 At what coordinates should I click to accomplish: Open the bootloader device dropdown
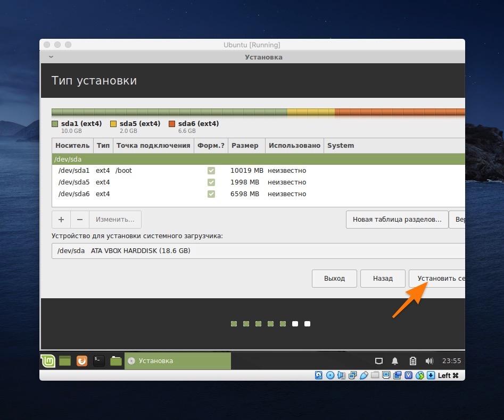coord(258,251)
